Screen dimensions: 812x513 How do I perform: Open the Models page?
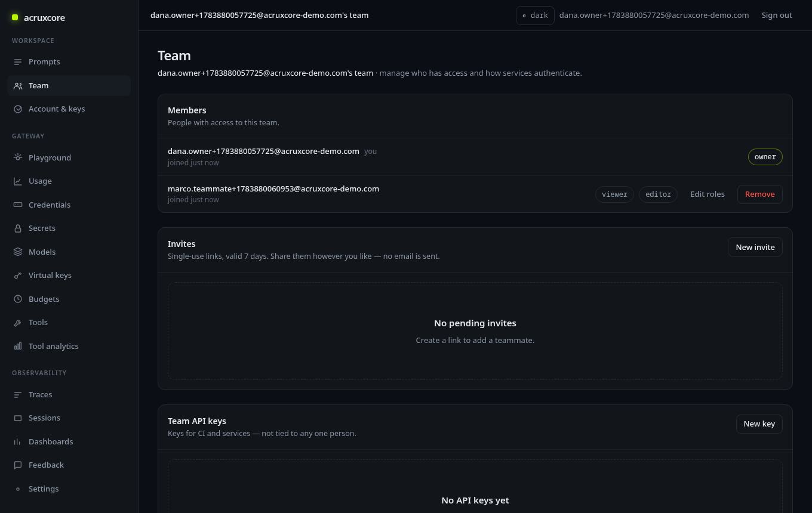click(x=69, y=252)
